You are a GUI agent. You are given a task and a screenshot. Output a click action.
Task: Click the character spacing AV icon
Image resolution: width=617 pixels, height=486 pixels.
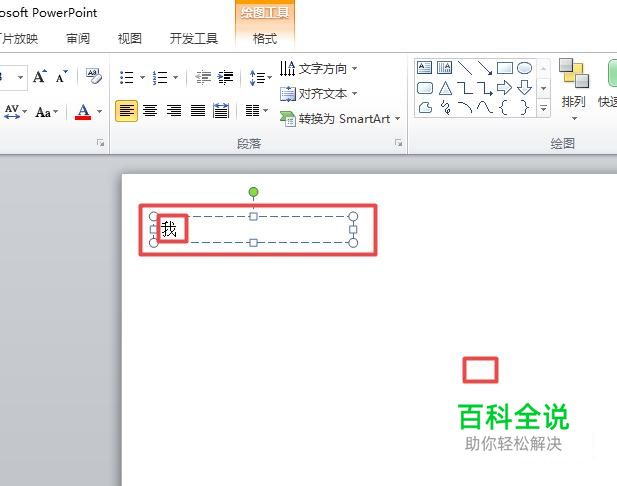[12, 112]
